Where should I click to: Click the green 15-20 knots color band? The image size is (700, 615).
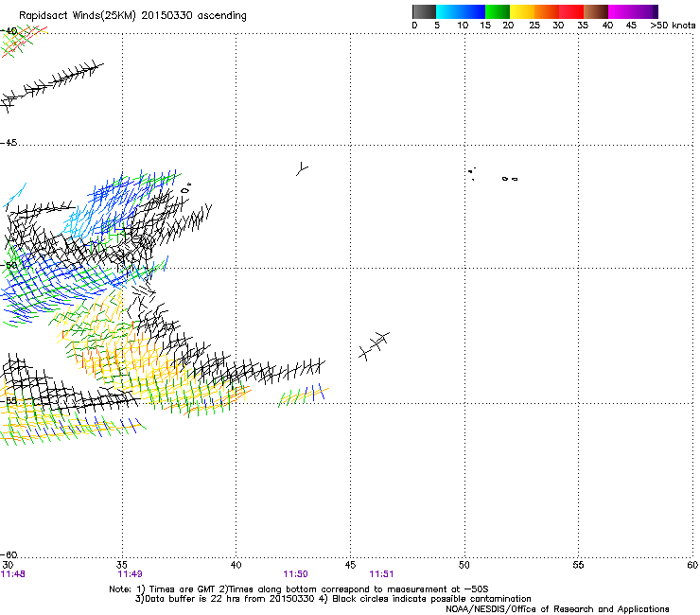[x=498, y=11]
